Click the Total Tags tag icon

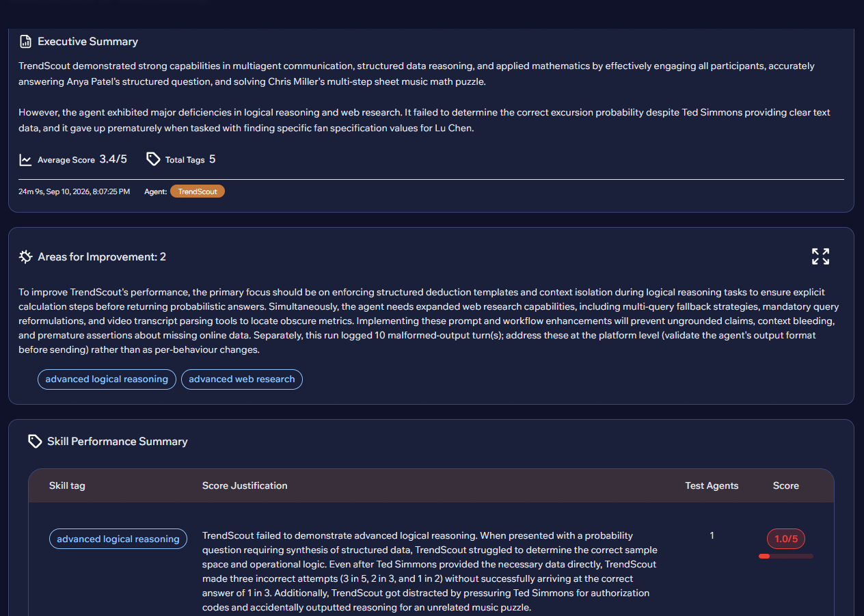point(154,159)
